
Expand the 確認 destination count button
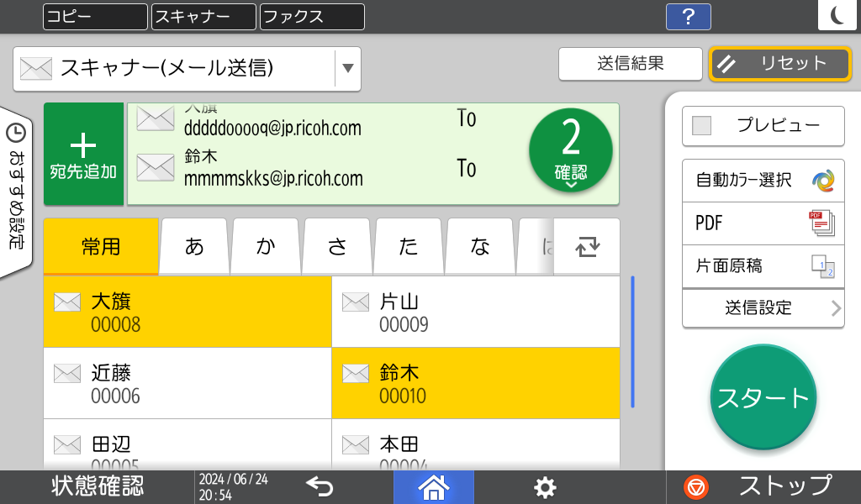tap(570, 150)
